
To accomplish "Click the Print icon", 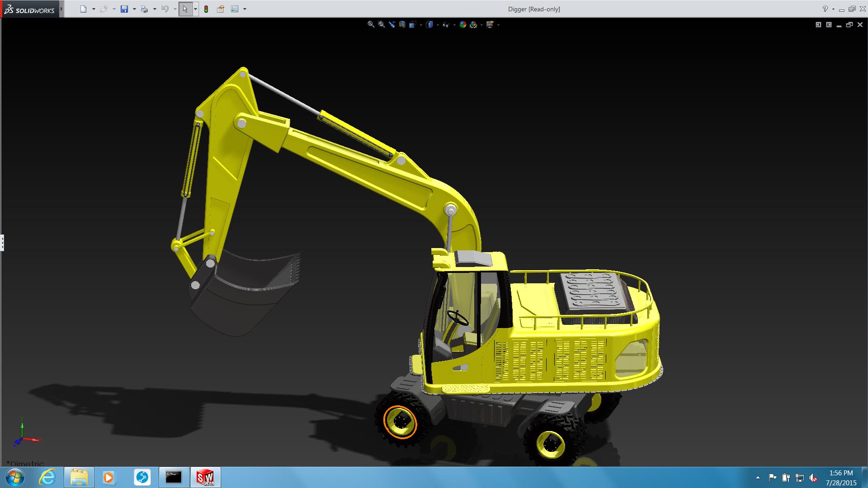I will [144, 9].
